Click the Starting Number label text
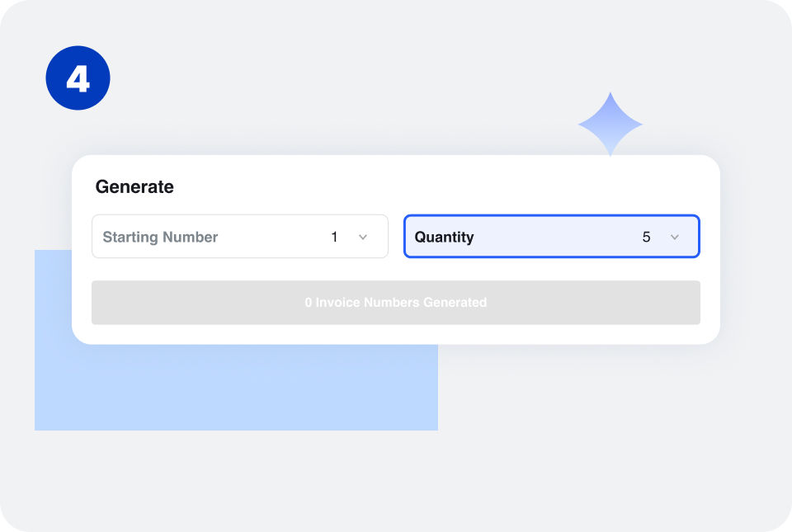 pos(160,237)
